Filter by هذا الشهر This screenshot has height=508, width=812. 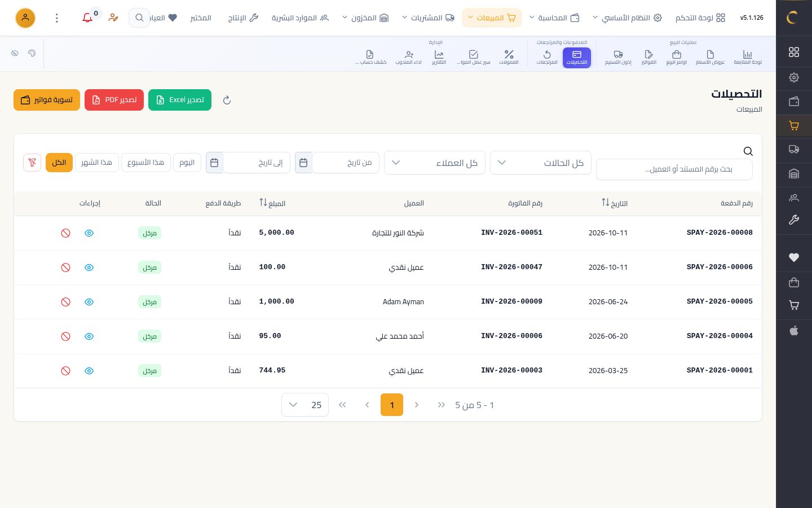coord(96,163)
